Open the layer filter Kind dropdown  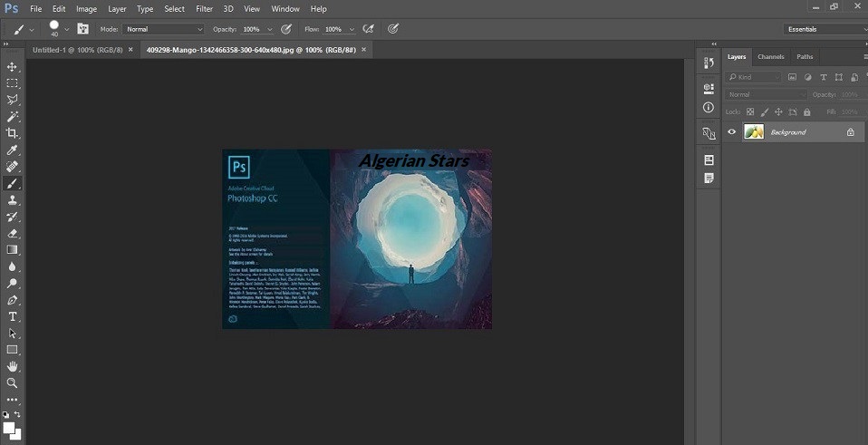tap(754, 77)
